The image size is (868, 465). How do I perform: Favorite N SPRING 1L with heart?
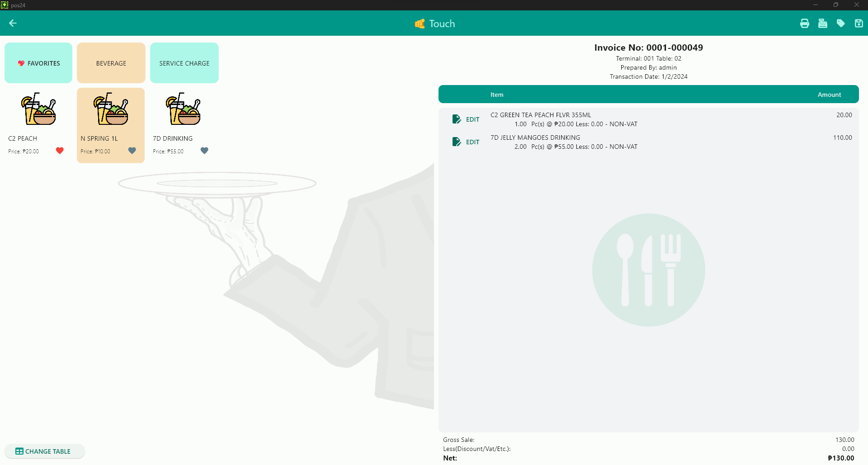132,151
